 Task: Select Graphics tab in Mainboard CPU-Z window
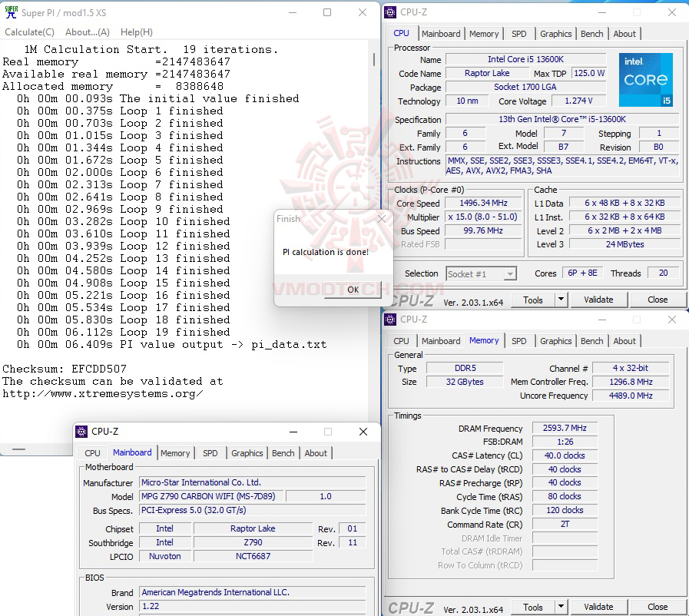(x=247, y=453)
